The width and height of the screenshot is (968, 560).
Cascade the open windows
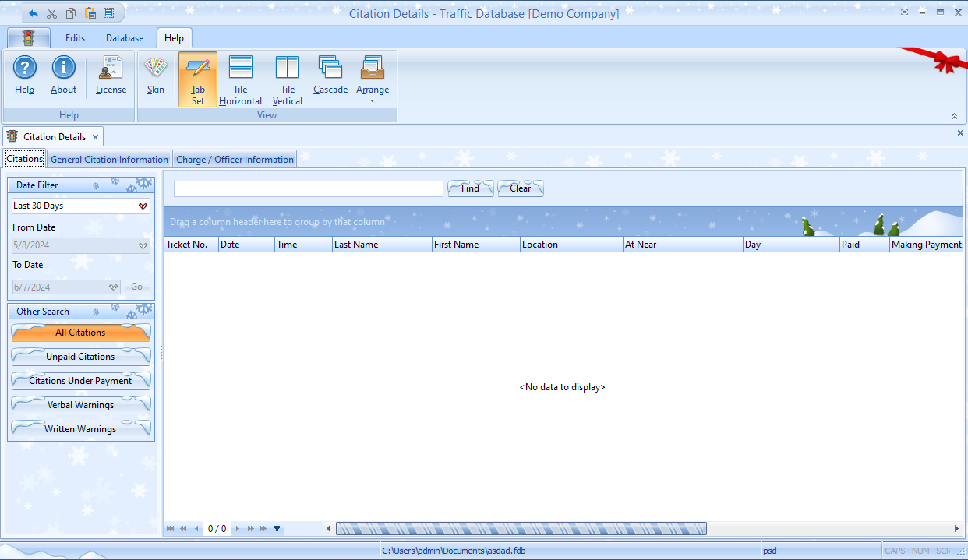330,76
